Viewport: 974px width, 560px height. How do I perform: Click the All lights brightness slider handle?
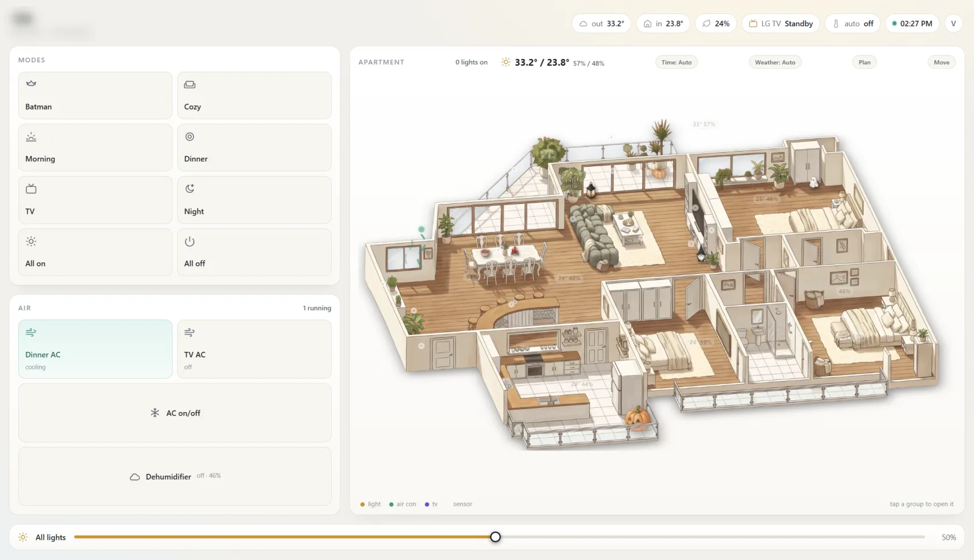click(496, 537)
